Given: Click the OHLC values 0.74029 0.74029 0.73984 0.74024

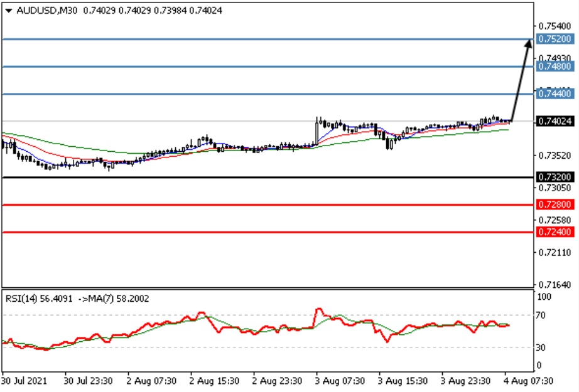Looking at the screenshot, I should (153, 11).
